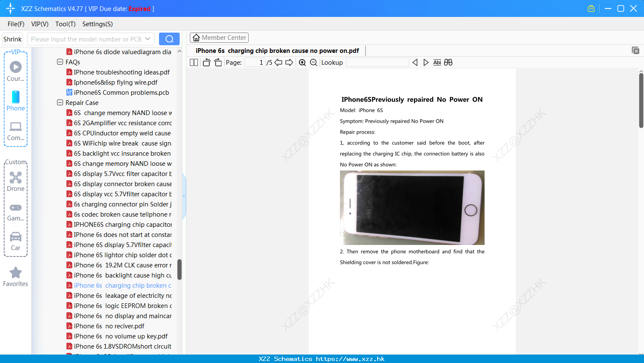644x363 pixels.
Task: Open 6s codec broken cause tellphone file
Action: pyautogui.click(x=119, y=214)
